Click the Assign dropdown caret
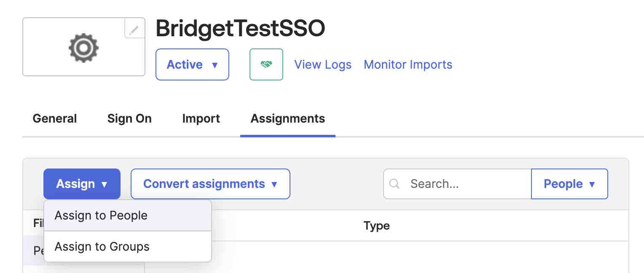This screenshot has height=273, width=644. 104,184
